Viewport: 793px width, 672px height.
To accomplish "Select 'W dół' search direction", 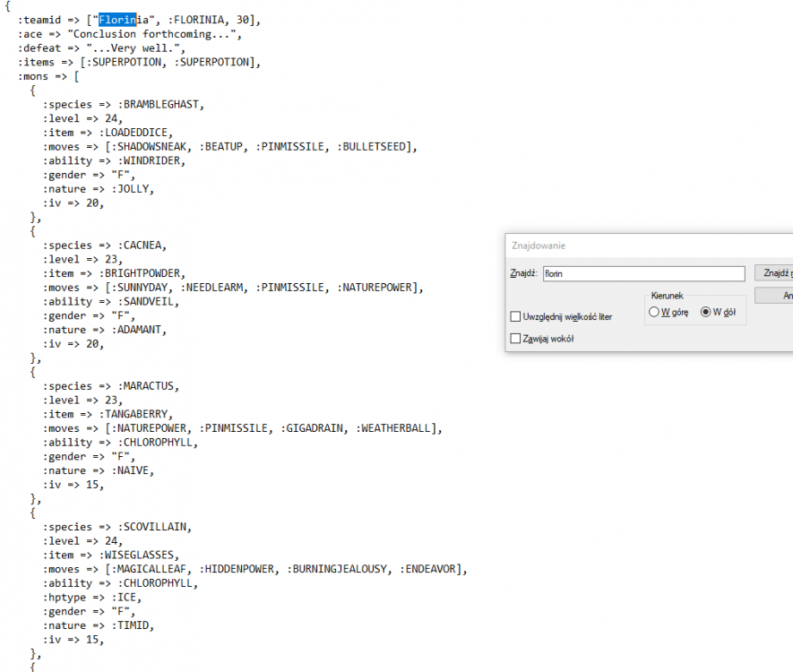I will pyautogui.click(x=706, y=312).
